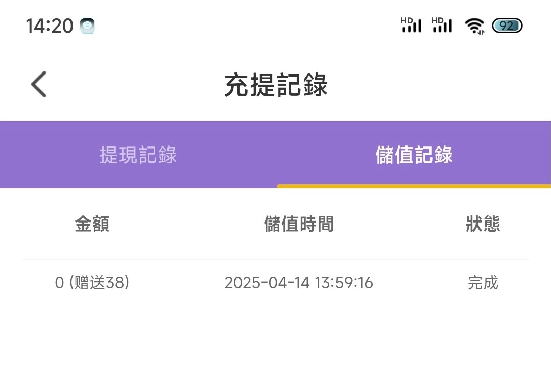Select the 儲值記錄 tab

click(x=414, y=155)
